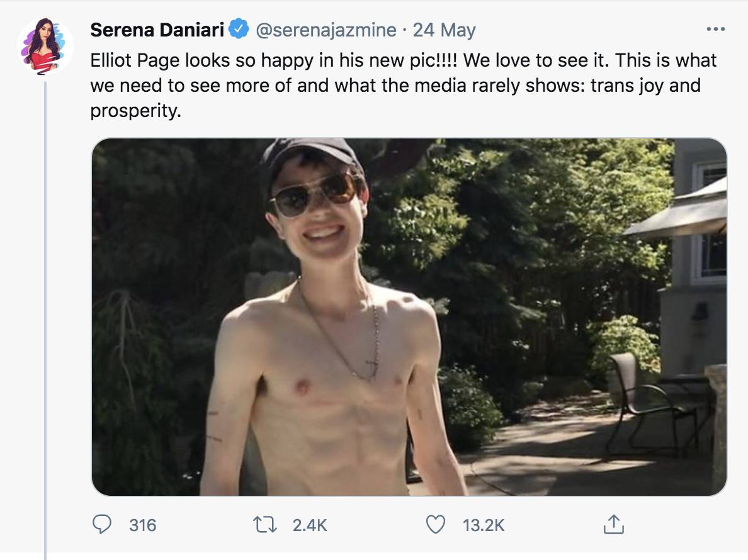Click the blue verified badge
Image resolution: width=748 pixels, height=560 pixels.
(239, 29)
